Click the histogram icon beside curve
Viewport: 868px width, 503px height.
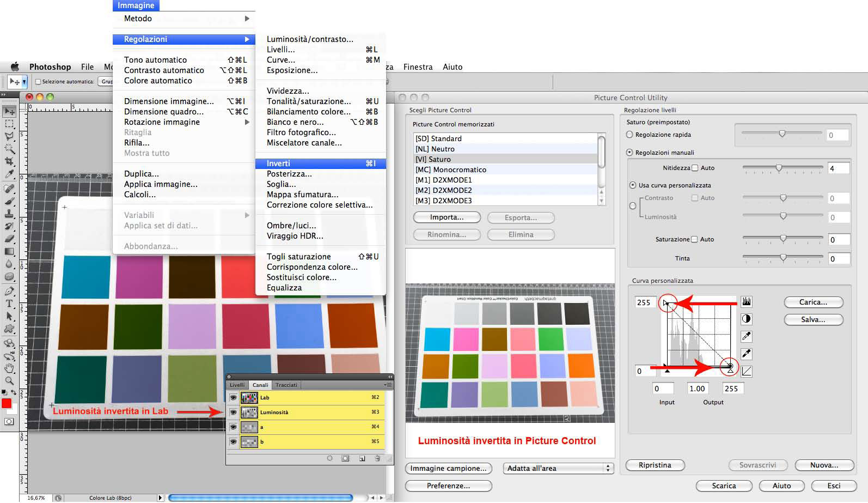[x=746, y=301]
